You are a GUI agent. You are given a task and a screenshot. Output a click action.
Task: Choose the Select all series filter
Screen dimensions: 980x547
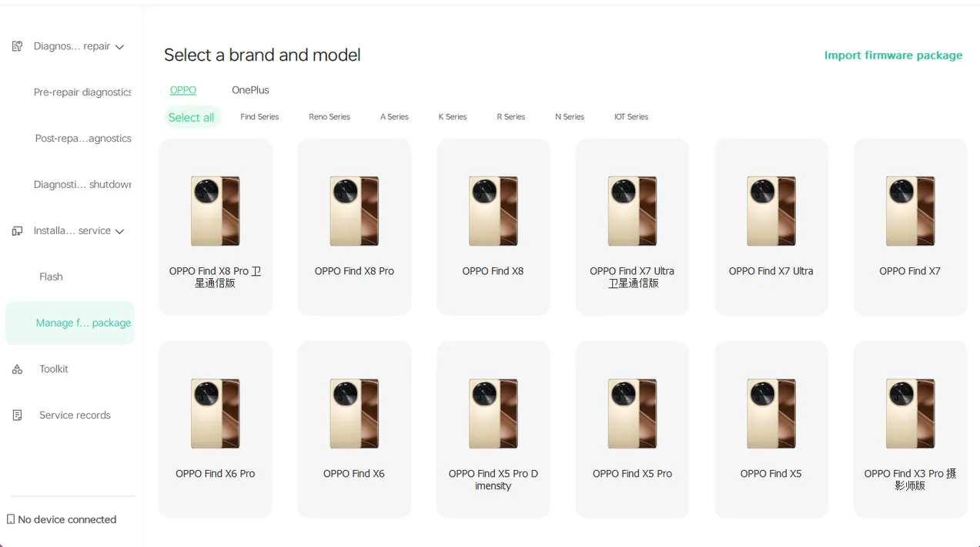(x=191, y=117)
